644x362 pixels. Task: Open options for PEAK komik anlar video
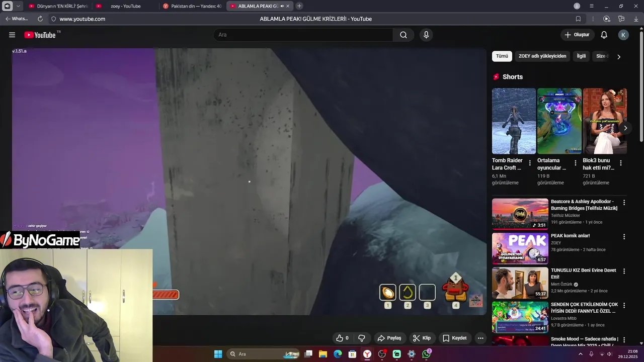click(x=624, y=237)
